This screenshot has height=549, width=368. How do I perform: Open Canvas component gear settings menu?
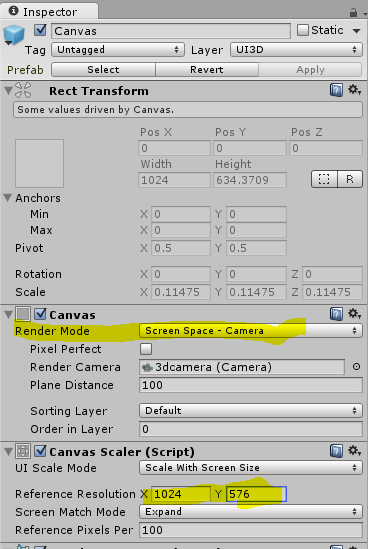pos(354,314)
